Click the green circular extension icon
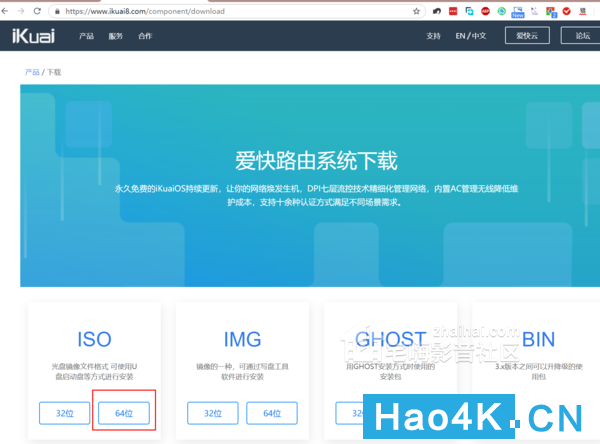The image size is (600, 444). coord(502,11)
